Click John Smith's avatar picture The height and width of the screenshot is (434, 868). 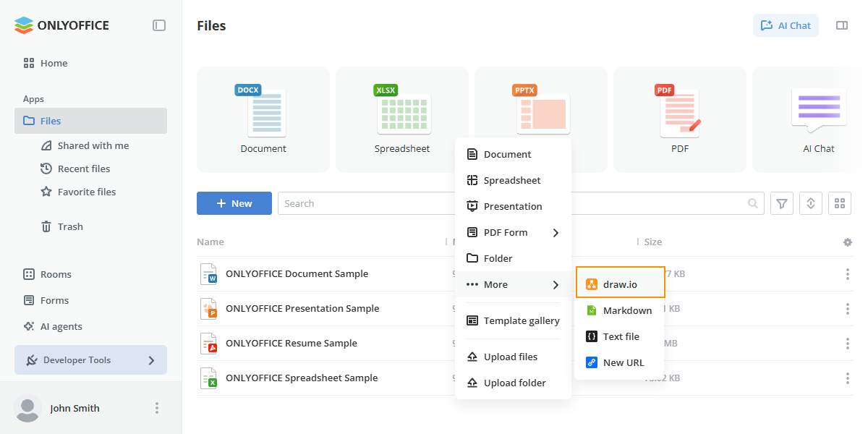tap(27, 409)
